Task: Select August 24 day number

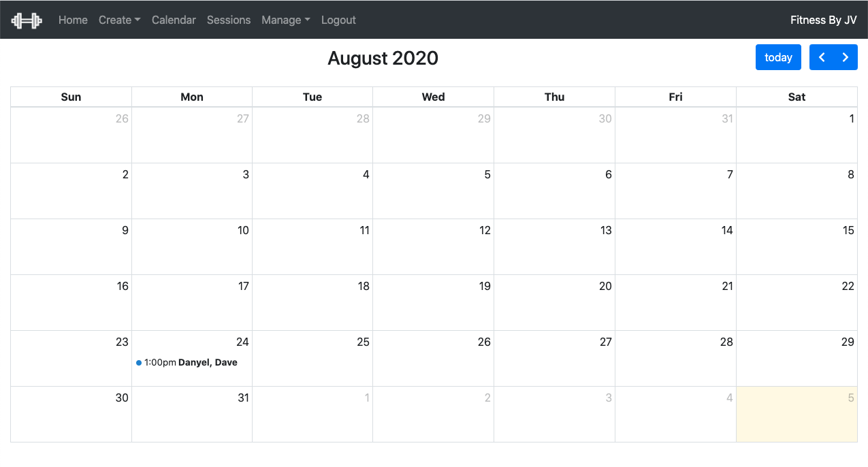Action: coord(242,342)
